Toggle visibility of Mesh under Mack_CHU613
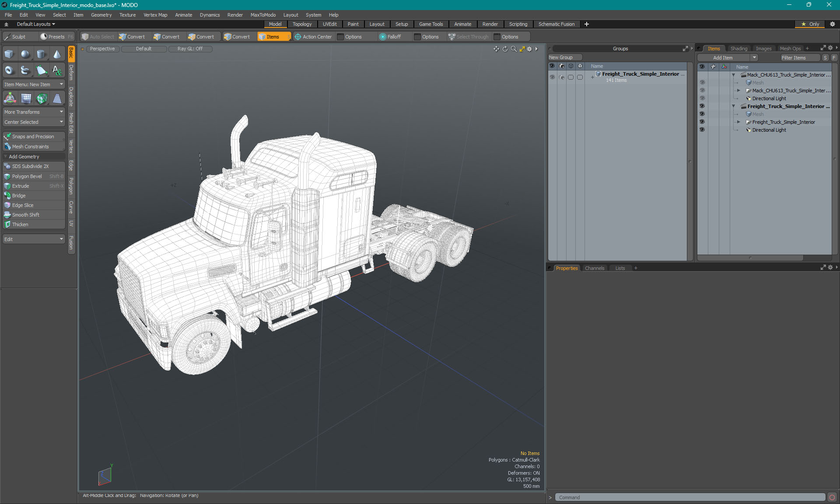The height and width of the screenshot is (504, 840). click(702, 83)
